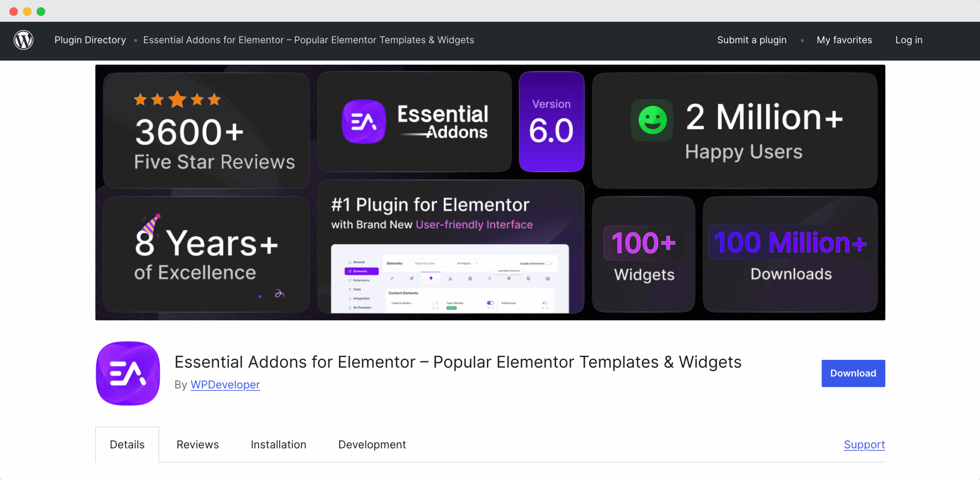Click the plugin title heading text
This screenshot has width=980, height=480.
[x=458, y=362]
